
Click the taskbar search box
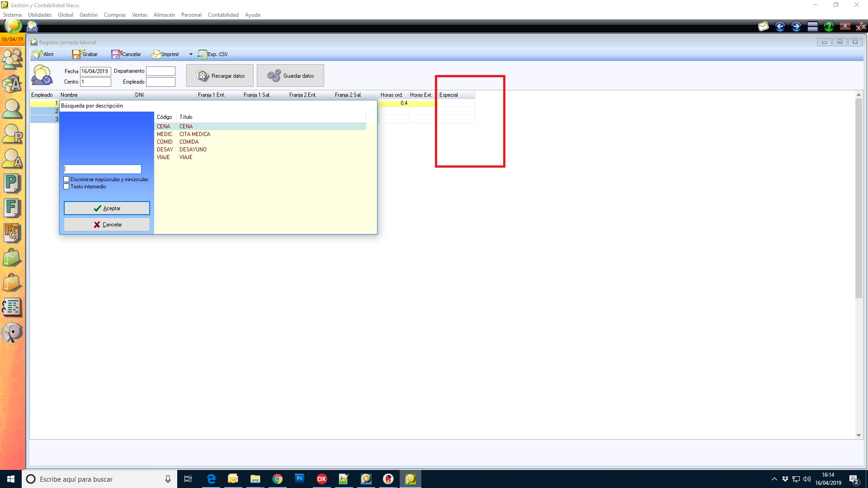coord(99,479)
